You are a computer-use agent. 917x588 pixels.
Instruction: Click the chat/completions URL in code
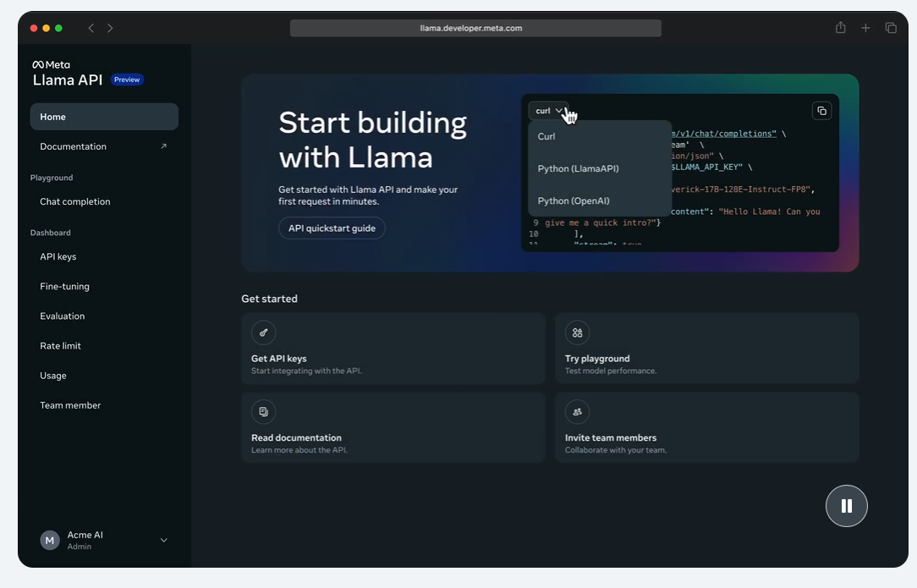724,134
